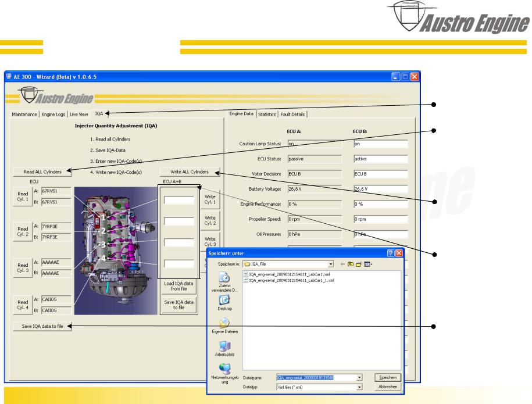Image resolution: width=532 pixels, height=404 pixels.
Task: Open the Engine Data tab
Action: (x=241, y=113)
